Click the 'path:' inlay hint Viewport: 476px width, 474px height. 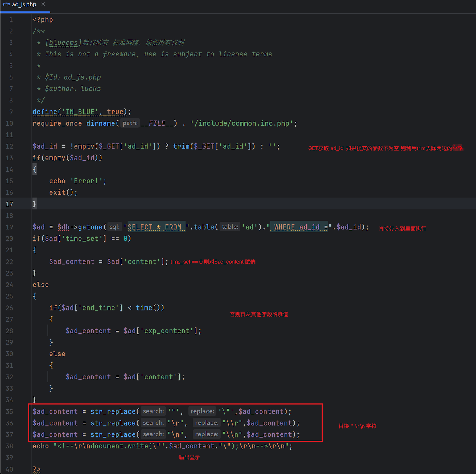(x=130, y=123)
